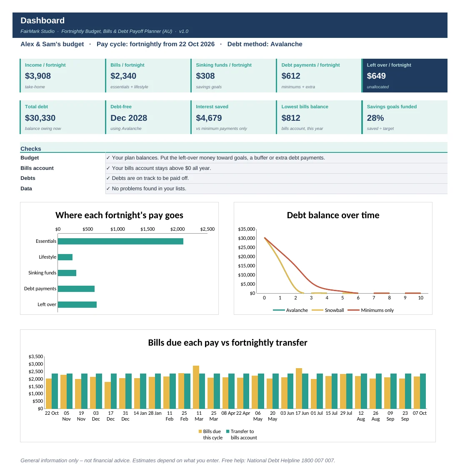The height and width of the screenshot is (476, 460).
Task: Click the $35,000 axis label in debt chart
Action: [x=246, y=229]
